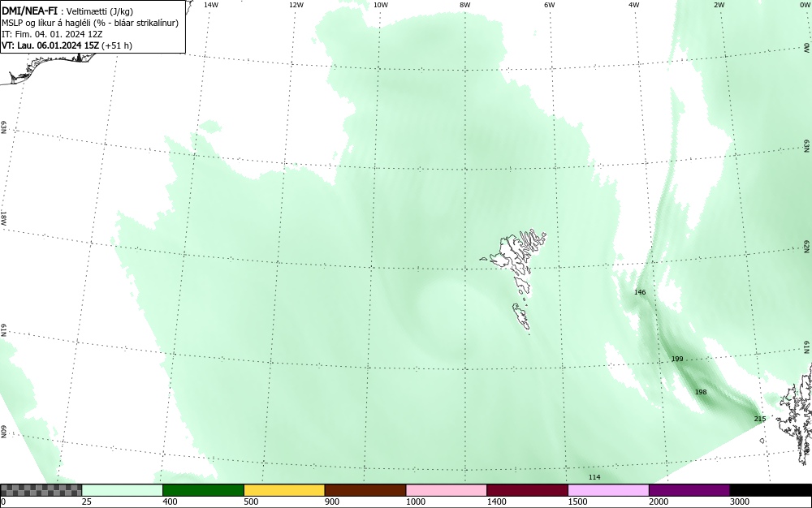Click the 8W longitude label
The width and height of the screenshot is (812, 508).
point(464,5)
